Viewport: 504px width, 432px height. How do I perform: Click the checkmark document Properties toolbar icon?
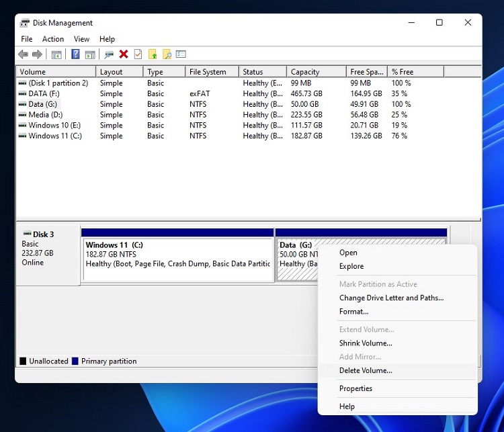138,54
